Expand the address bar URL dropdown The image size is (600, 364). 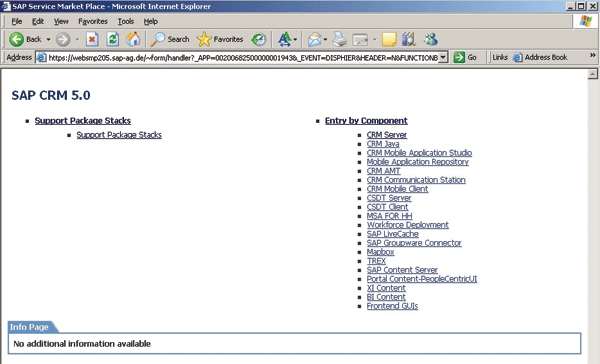click(443, 57)
